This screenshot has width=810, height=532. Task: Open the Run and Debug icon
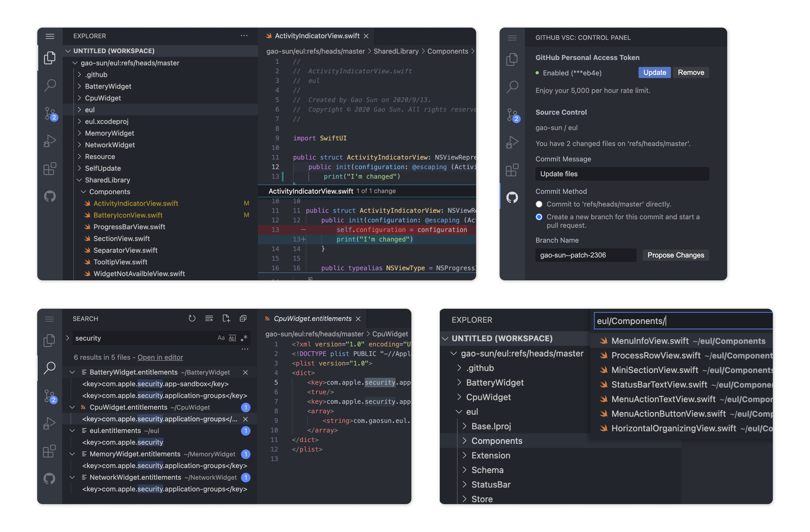[50, 141]
